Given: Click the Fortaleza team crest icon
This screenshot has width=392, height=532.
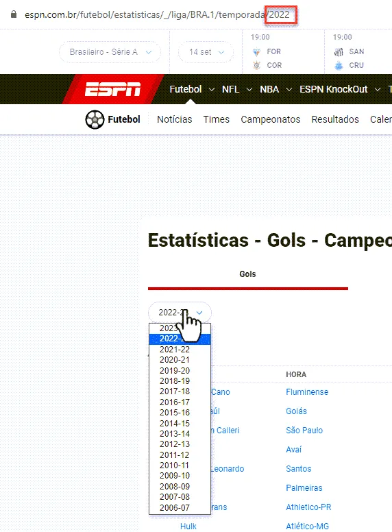Looking at the screenshot, I should 257,52.
